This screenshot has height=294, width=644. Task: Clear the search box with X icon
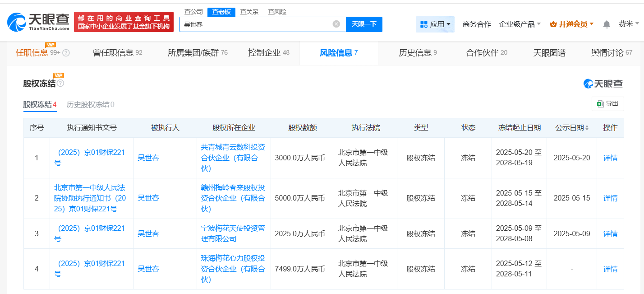[336, 24]
